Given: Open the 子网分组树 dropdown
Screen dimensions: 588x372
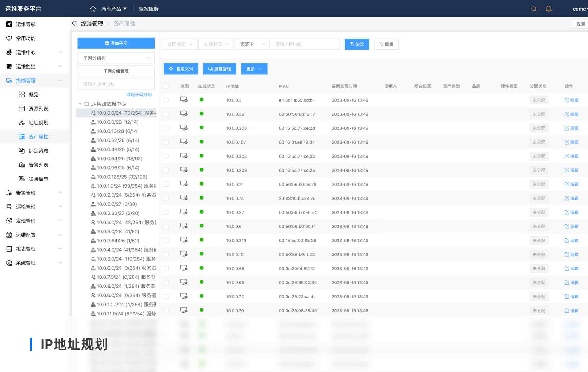Looking at the screenshot, I should coord(116,58).
